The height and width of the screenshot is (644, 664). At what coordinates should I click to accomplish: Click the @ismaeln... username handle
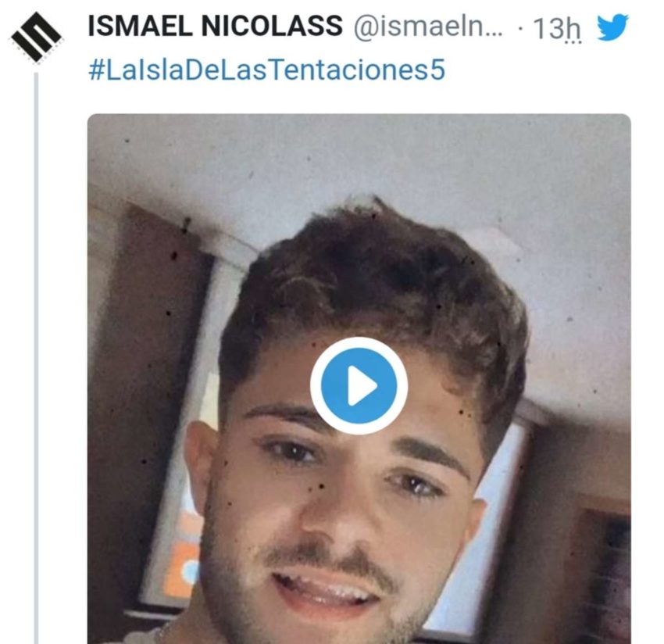[x=429, y=27]
